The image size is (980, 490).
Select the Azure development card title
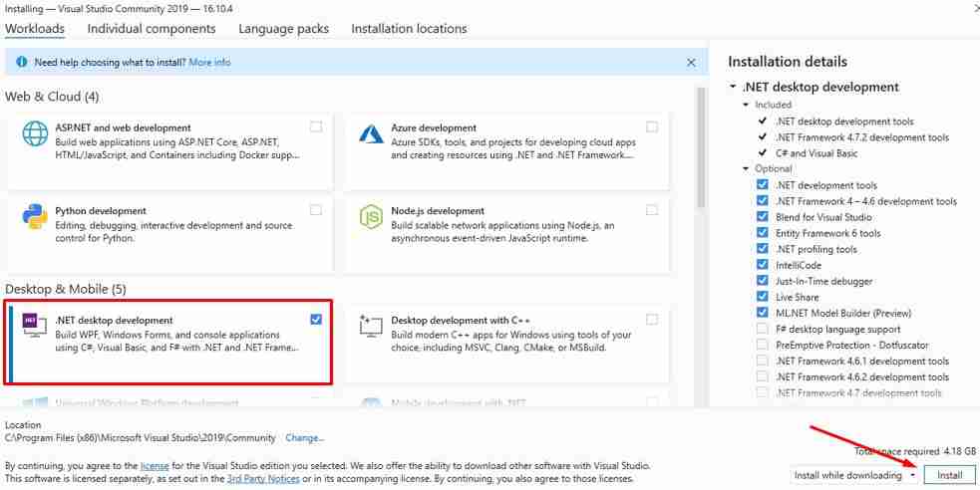tap(434, 127)
